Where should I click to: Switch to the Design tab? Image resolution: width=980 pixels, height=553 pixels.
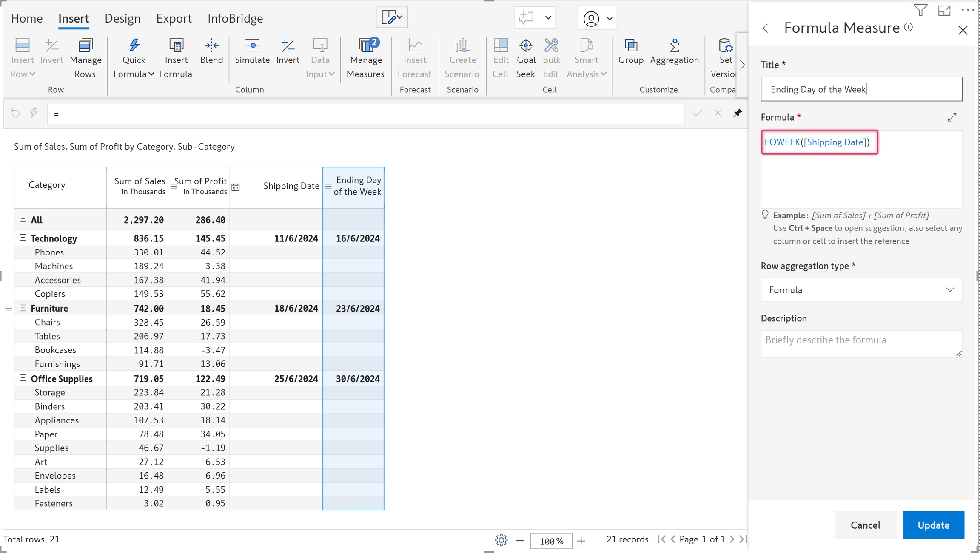click(x=122, y=18)
